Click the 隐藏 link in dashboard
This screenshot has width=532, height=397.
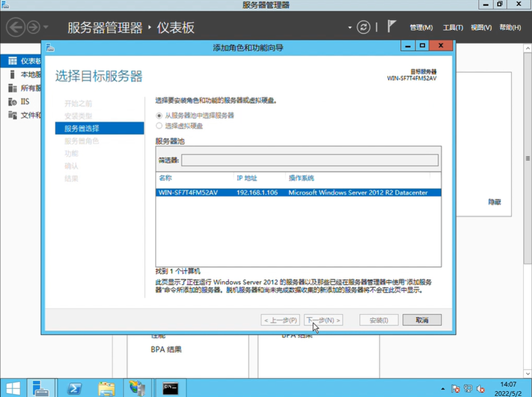[x=495, y=202]
